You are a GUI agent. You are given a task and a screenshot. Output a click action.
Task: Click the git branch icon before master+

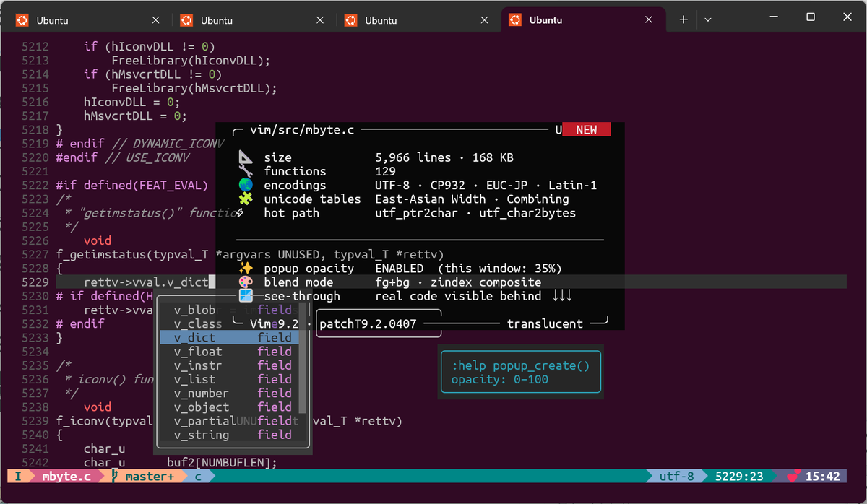coord(114,477)
